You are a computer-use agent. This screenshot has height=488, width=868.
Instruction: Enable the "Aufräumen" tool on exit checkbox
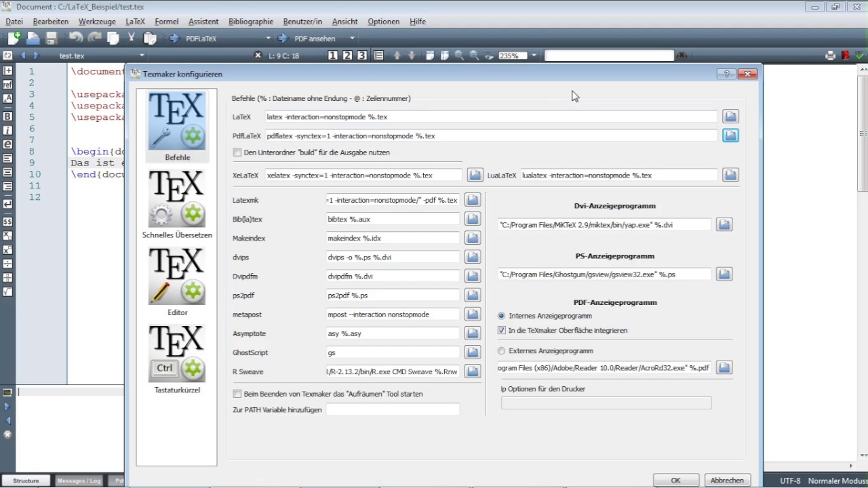point(237,394)
